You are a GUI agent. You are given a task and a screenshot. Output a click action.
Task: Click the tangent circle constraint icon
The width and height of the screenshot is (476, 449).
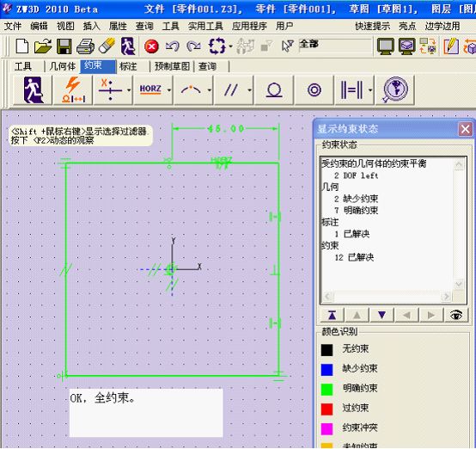(x=274, y=90)
